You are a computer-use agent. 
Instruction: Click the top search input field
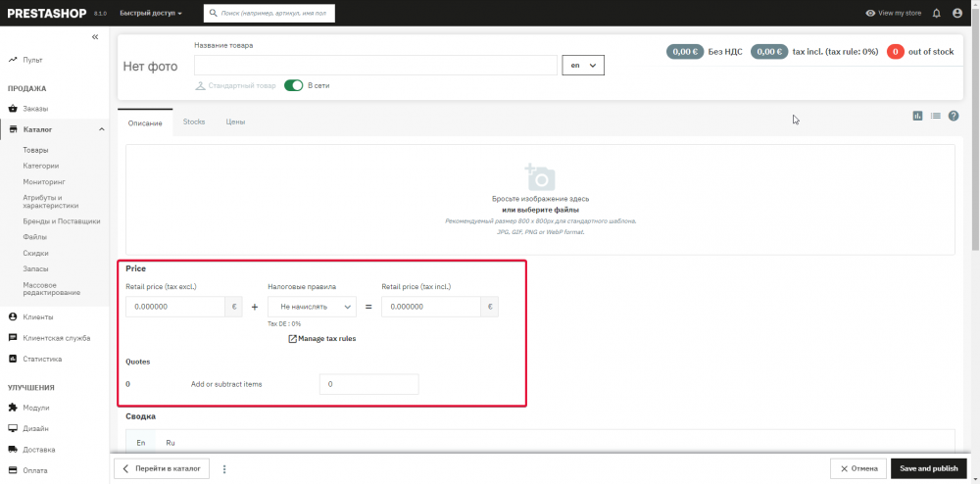tap(269, 13)
